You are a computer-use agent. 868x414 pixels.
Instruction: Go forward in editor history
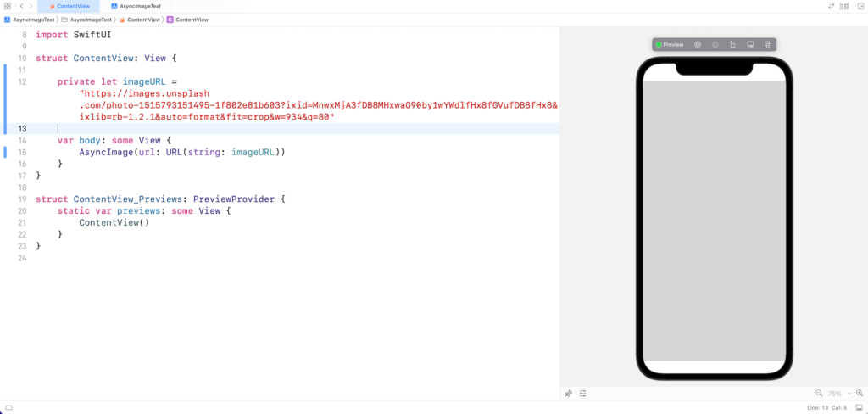(31, 6)
